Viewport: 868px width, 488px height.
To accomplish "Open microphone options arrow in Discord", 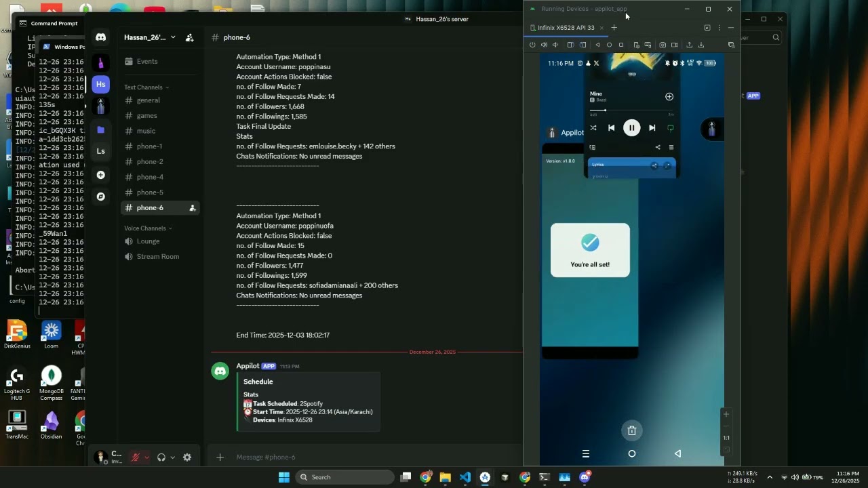I will click(x=146, y=457).
